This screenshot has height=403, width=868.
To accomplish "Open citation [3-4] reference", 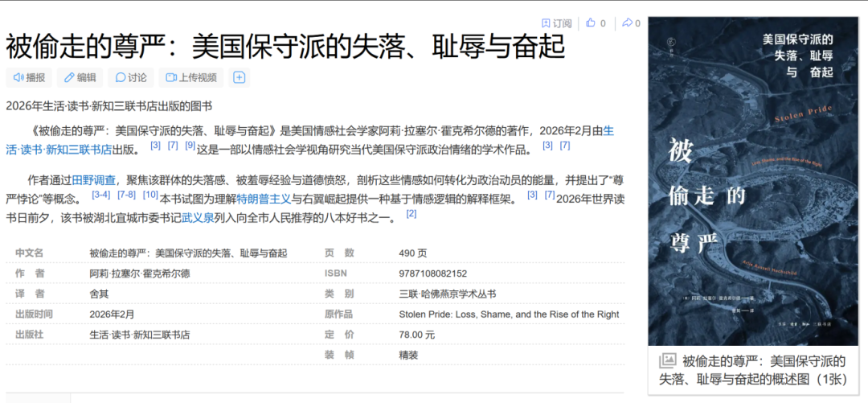I will coord(101,195).
